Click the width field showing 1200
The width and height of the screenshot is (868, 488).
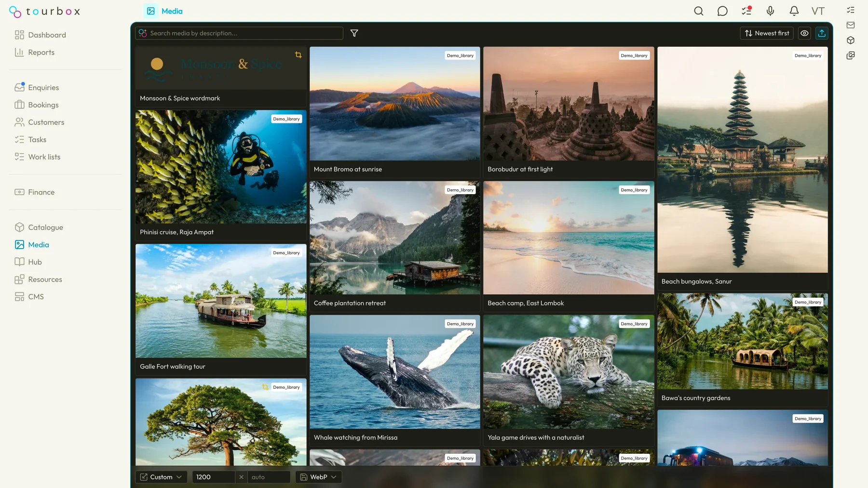214,477
